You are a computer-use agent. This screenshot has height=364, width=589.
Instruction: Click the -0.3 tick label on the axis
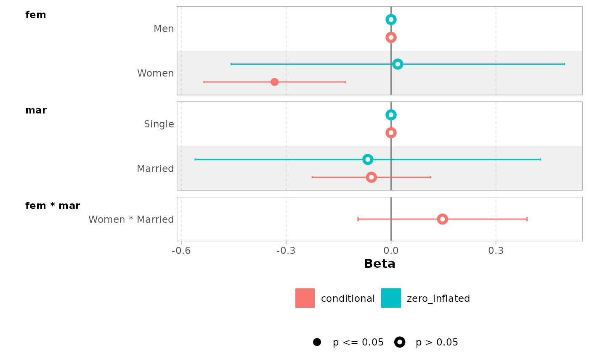pos(286,251)
